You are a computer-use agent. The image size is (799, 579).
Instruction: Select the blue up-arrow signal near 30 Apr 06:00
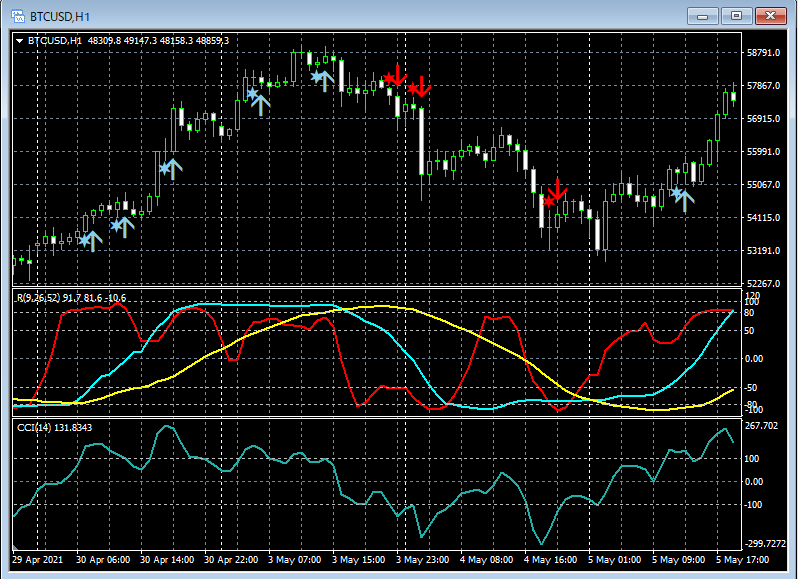click(x=92, y=241)
